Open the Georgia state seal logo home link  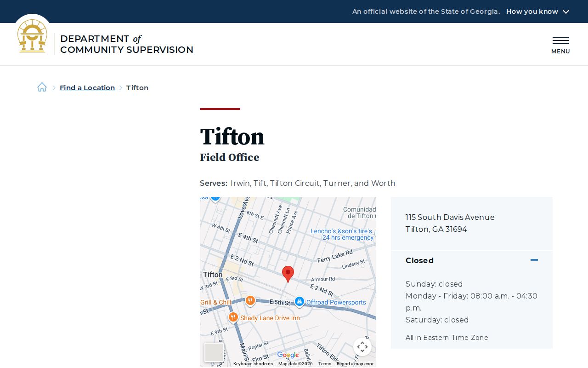pyautogui.click(x=32, y=36)
